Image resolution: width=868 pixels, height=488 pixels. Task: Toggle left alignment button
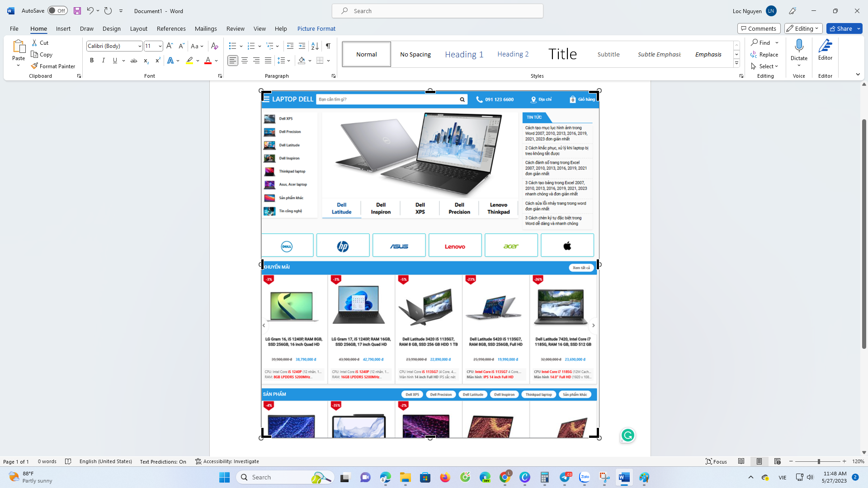tap(233, 61)
